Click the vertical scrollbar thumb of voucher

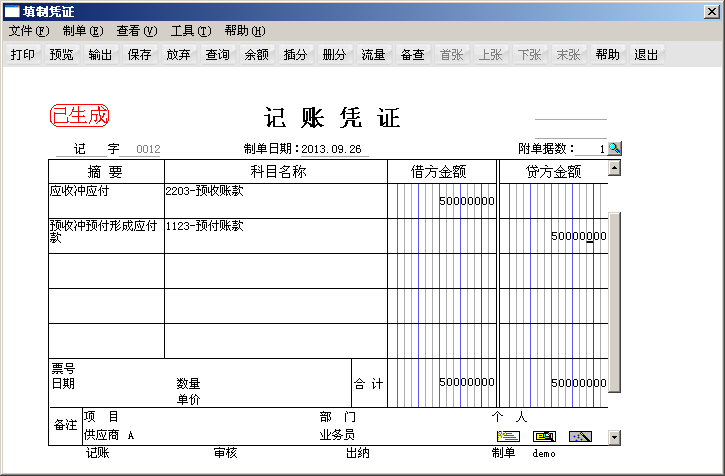[x=614, y=303]
